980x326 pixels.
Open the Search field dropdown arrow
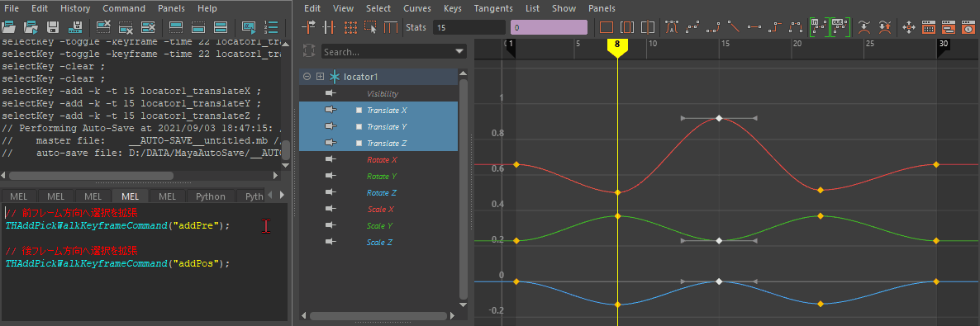(460, 52)
